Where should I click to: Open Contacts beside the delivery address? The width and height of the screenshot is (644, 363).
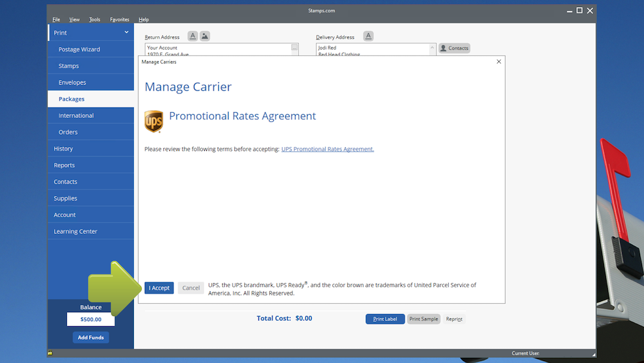coord(454,48)
